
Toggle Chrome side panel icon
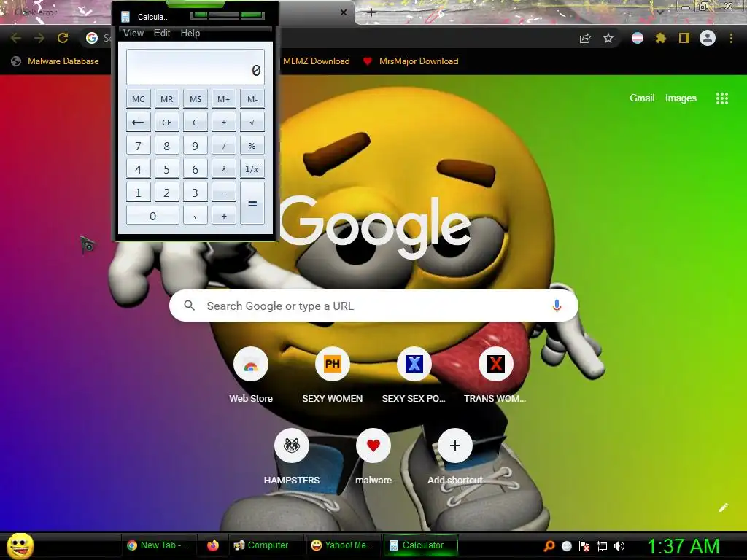[x=684, y=38]
